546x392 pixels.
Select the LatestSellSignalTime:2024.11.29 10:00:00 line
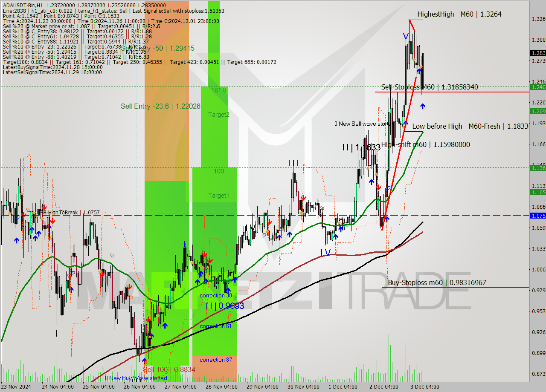coord(52,72)
